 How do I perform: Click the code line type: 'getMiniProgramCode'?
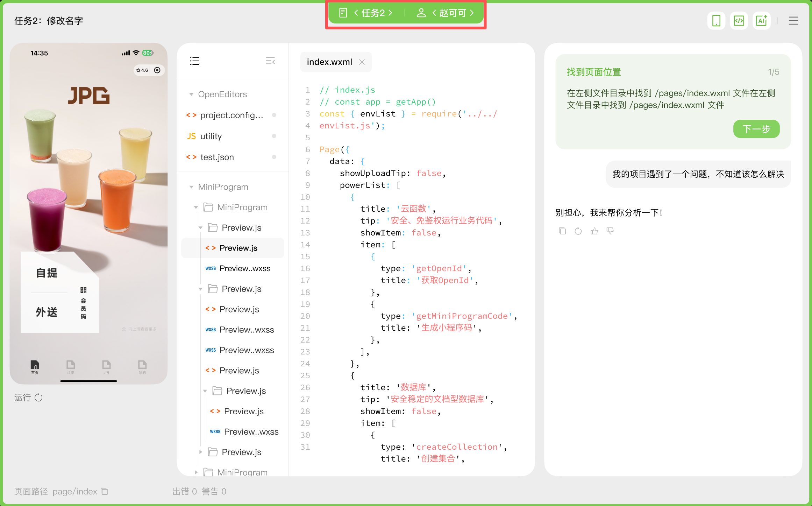[449, 316]
